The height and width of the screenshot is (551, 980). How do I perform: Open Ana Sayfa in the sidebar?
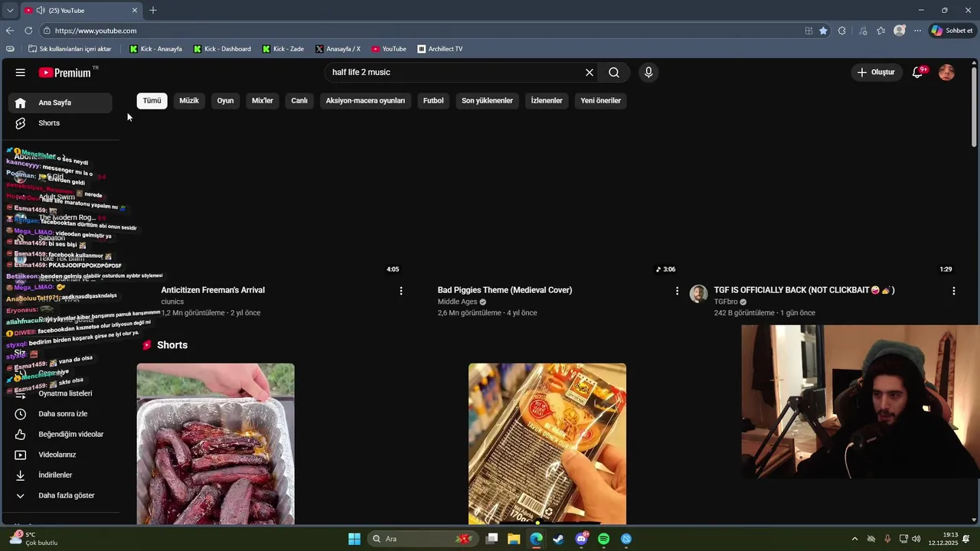pos(61,103)
